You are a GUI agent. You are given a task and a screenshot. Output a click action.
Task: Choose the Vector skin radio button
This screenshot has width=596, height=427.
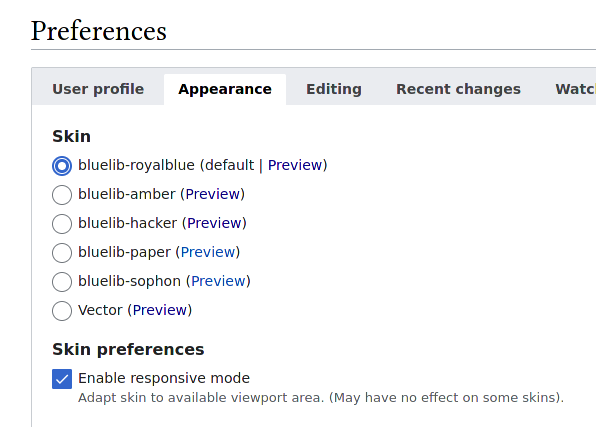pos(62,311)
